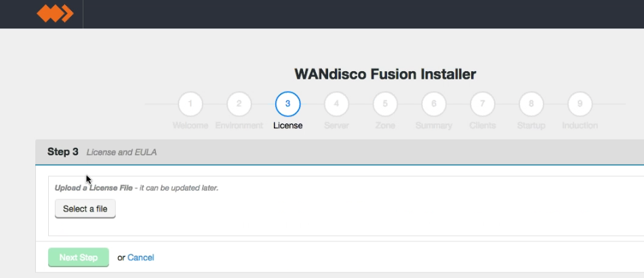Viewport: 644px width, 278px height.
Task: Go to step 2 Environment circle
Action: pyautogui.click(x=239, y=104)
